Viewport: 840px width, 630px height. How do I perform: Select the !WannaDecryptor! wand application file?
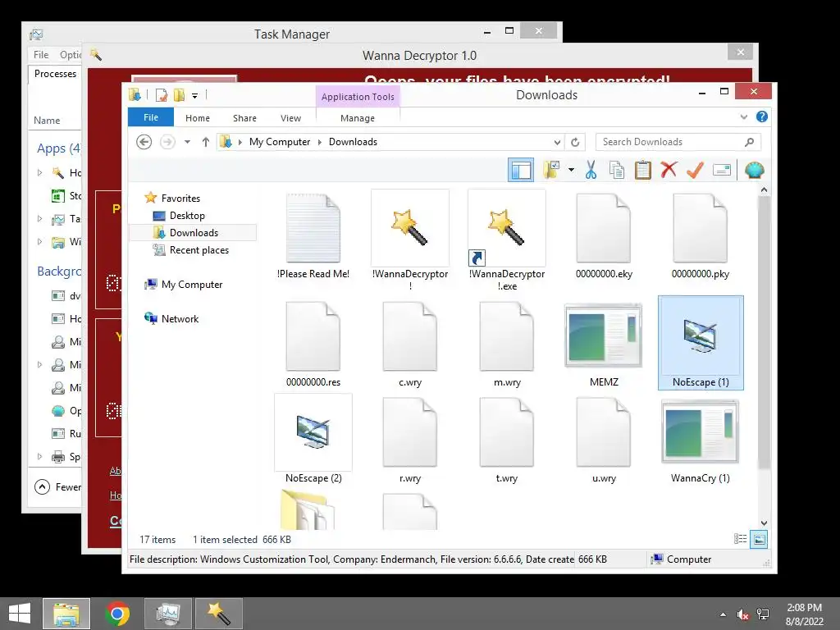tap(410, 240)
